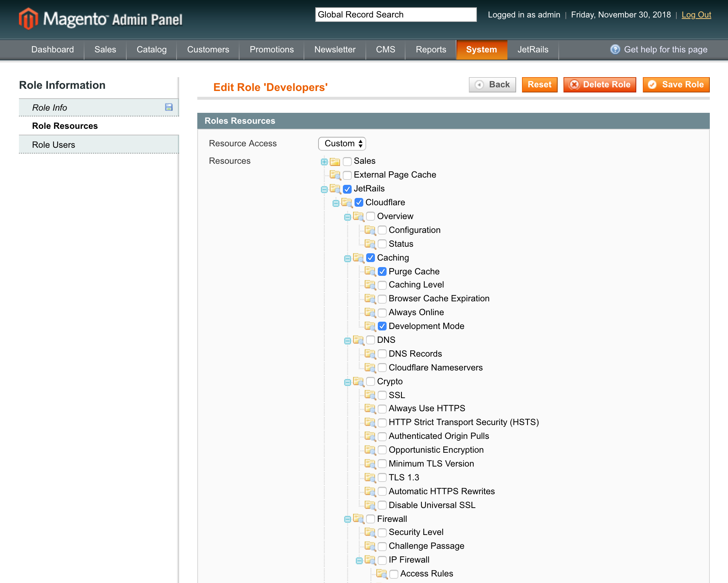This screenshot has height=583, width=728.
Task: Click the Save Role button icon
Action: 652,84
